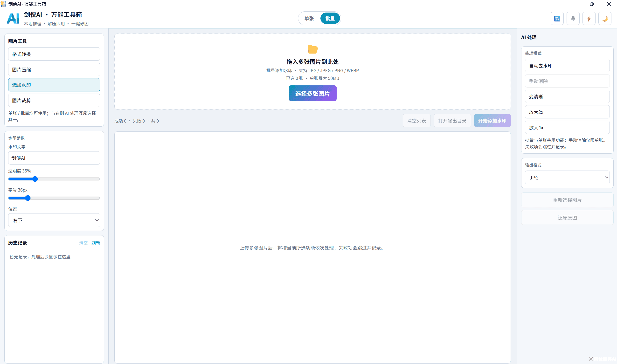Click 开始添加水印 button

[492, 121]
